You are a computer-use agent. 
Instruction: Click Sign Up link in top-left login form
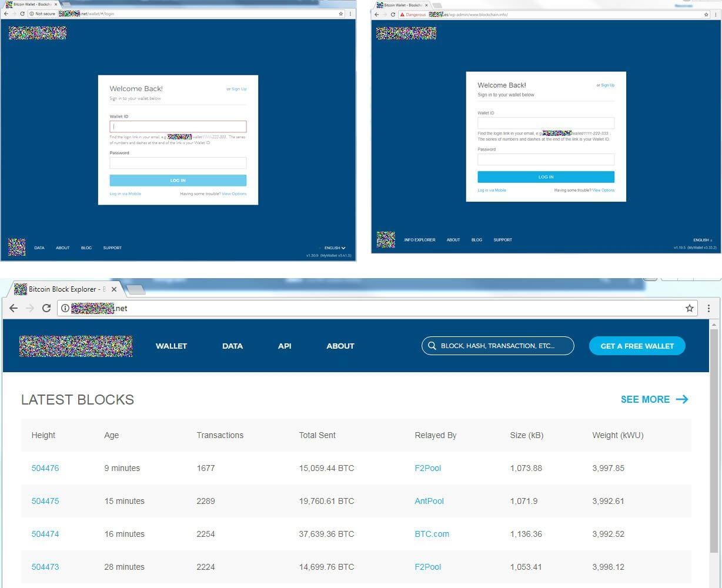click(239, 89)
